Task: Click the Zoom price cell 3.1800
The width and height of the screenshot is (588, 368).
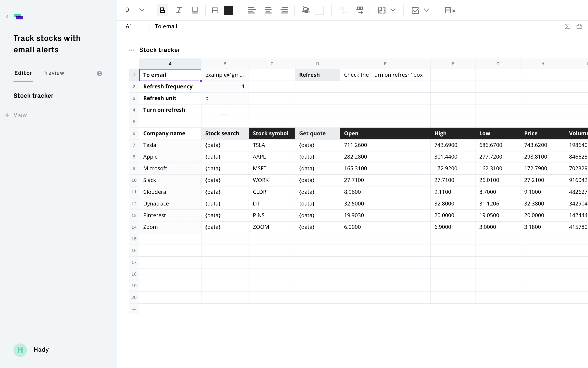Action: (x=542, y=227)
